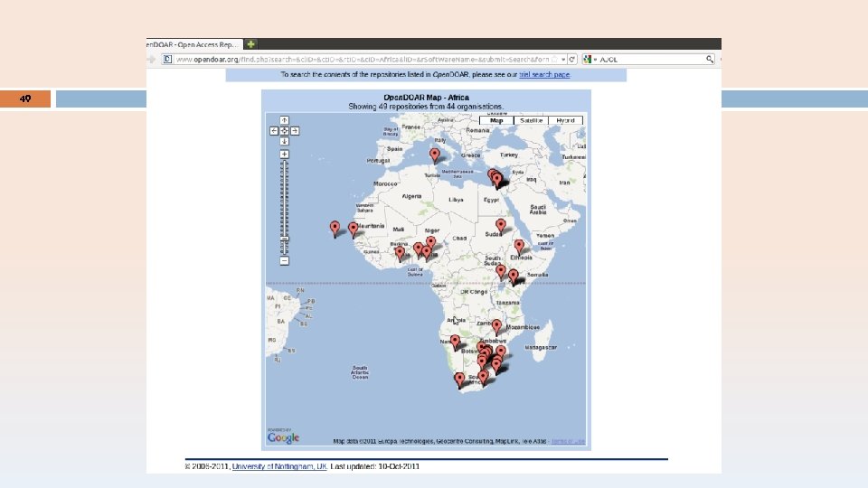This screenshot has width=868, height=488.
Task: Click the repository marker in Sudan
Action: (x=500, y=226)
